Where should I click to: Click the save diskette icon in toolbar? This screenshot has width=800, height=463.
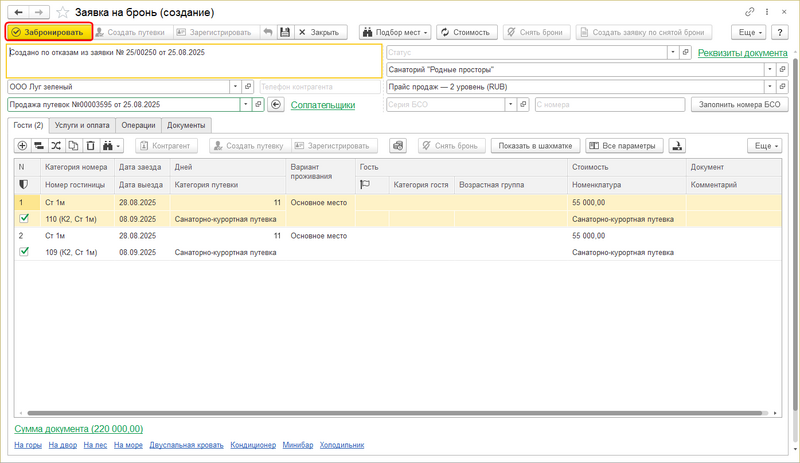[x=286, y=32]
